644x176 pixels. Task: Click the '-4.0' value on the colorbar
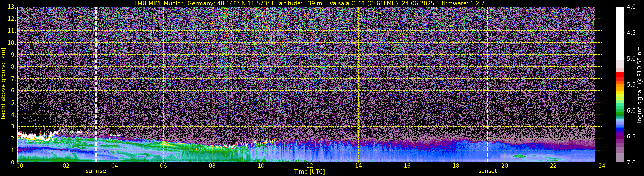(630, 7)
